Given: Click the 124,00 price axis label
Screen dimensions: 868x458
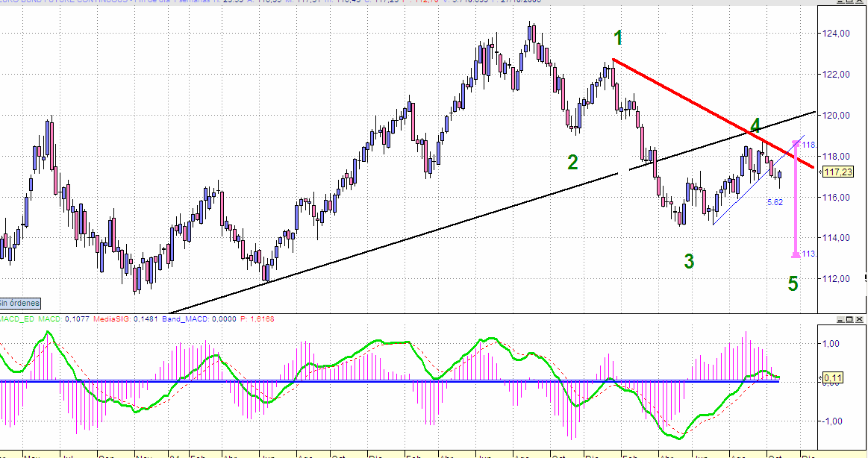Looking at the screenshot, I should [x=836, y=34].
